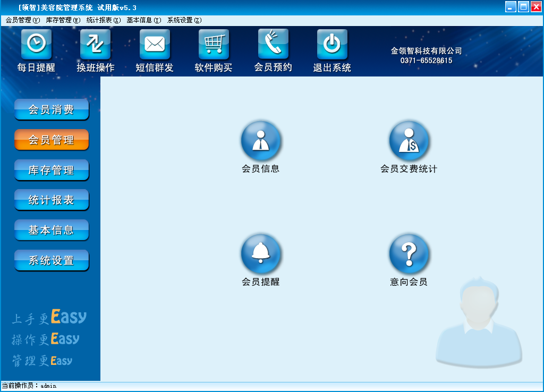Open the 库存管理 menu in menu bar
544x392 pixels.
pyautogui.click(x=63, y=20)
